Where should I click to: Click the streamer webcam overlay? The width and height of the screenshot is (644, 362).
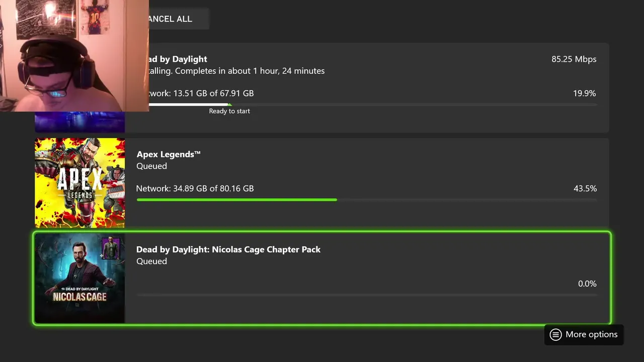(74, 55)
